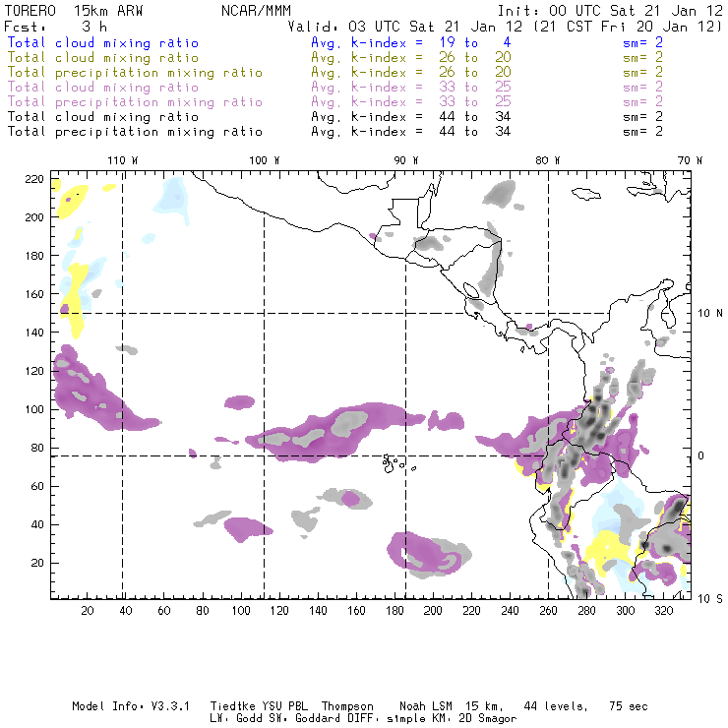This screenshot has width=728, height=728.
Task: Click purple 'Total precipitation mixing ratio' legend label
Action: coord(135,102)
